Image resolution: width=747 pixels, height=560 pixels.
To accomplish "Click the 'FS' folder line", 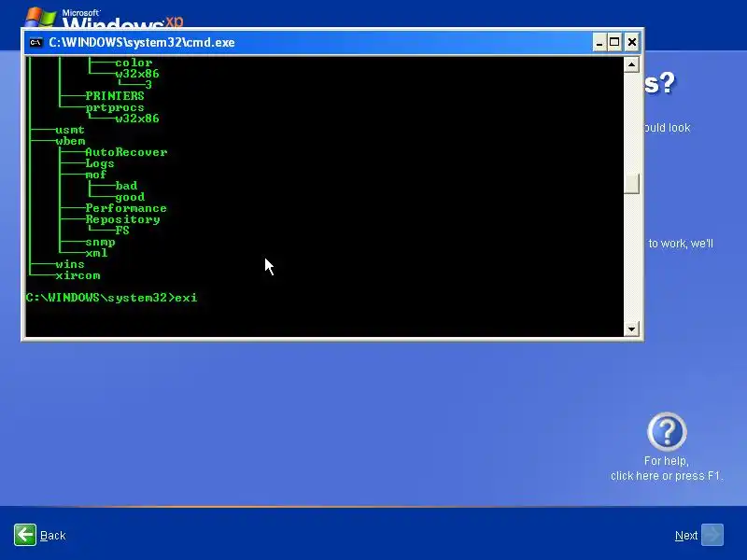I will [122, 231].
